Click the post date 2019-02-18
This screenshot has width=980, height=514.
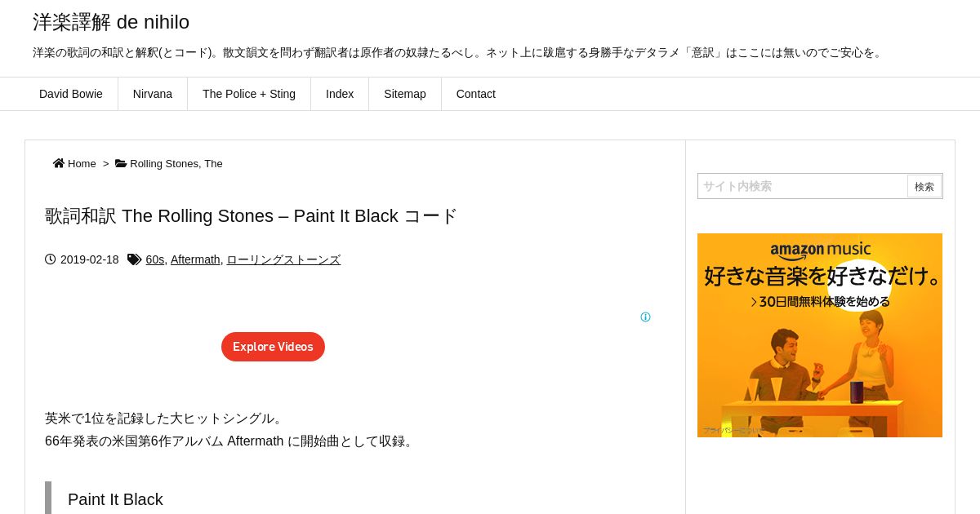[x=90, y=259]
